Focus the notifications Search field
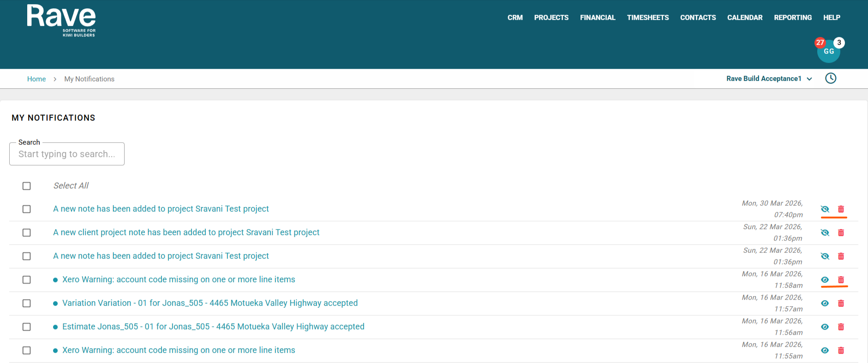This screenshot has width=868, height=363. tap(67, 154)
